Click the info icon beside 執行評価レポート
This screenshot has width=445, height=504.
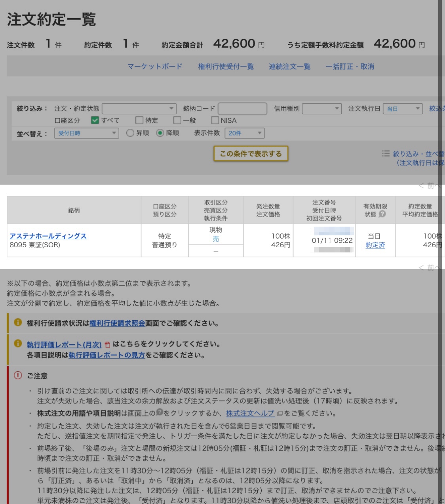click(x=18, y=343)
